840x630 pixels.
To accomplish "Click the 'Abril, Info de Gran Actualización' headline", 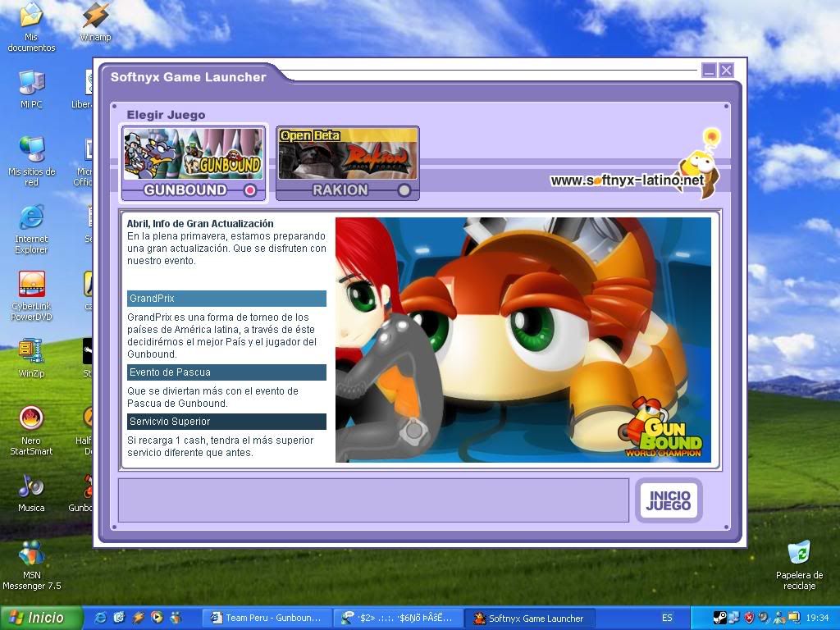I will coord(200,224).
